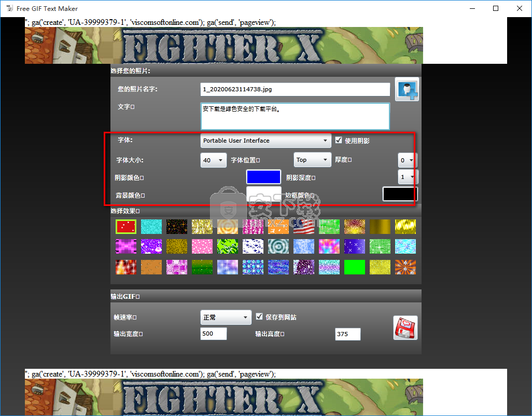Select the first-row yellow tinsel sparkle effect
This screenshot has height=416, width=532.
(x=202, y=227)
